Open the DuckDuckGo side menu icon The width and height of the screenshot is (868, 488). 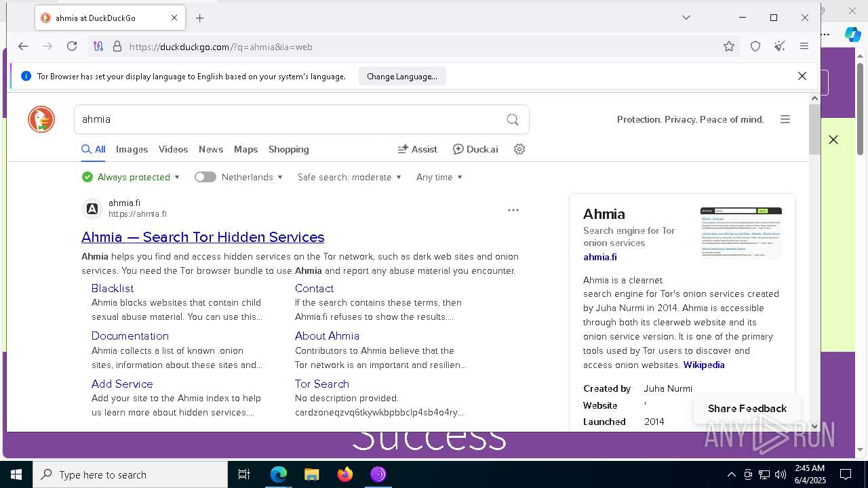pyautogui.click(x=785, y=119)
